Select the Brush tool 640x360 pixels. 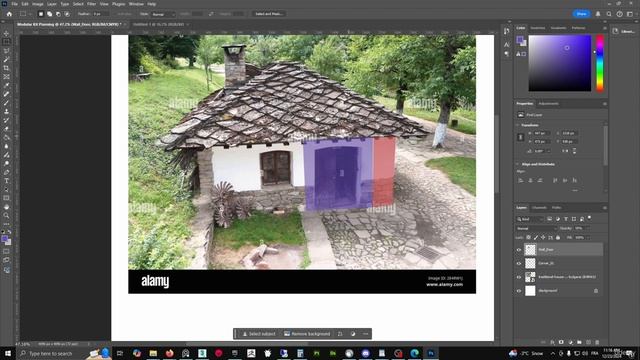(x=6, y=103)
